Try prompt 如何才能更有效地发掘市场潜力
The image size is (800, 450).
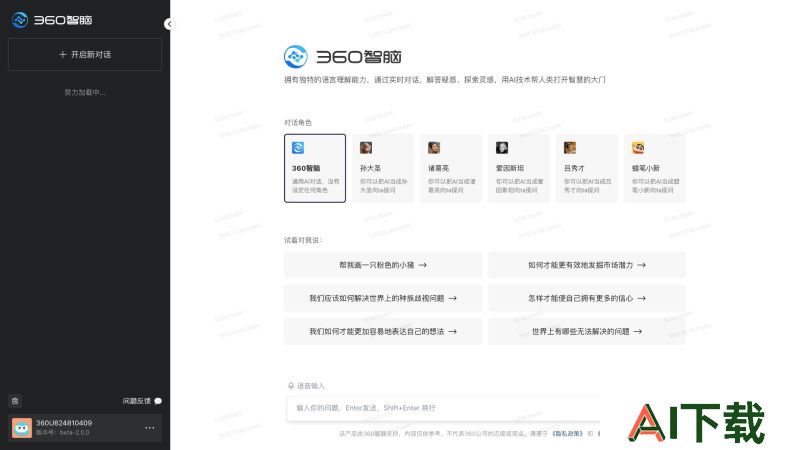click(587, 265)
